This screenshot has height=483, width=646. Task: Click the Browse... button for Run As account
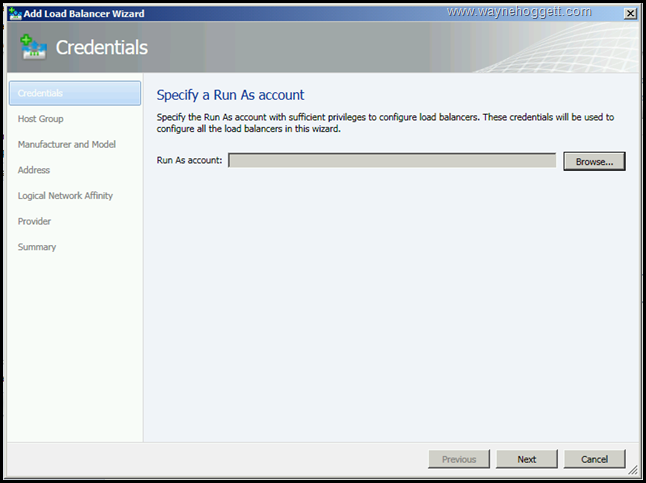click(594, 161)
